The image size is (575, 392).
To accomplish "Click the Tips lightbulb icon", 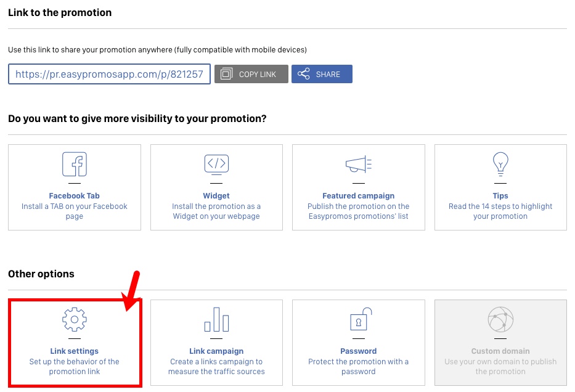I will [500, 164].
